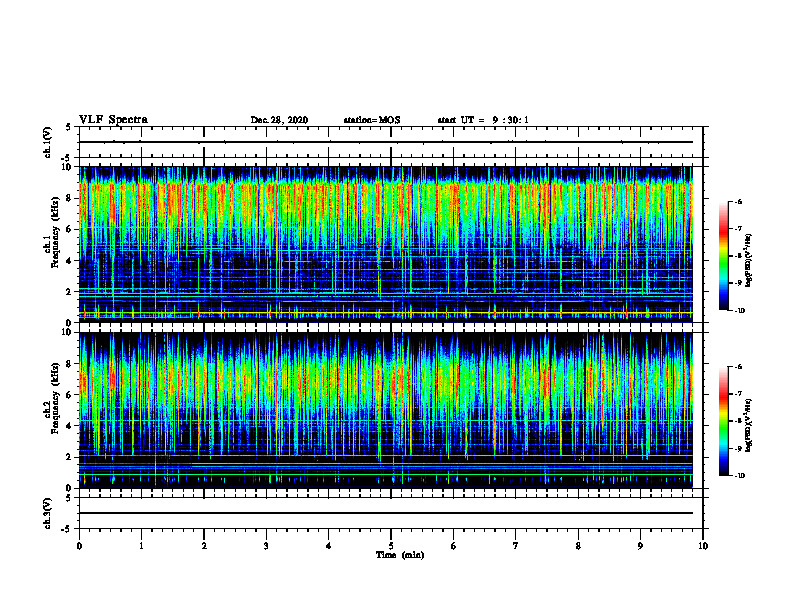Click the ch.2 spectrogram color scale bar
The width and height of the screenshot is (792, 612).
pyautogui.click(x=723, y=421)
